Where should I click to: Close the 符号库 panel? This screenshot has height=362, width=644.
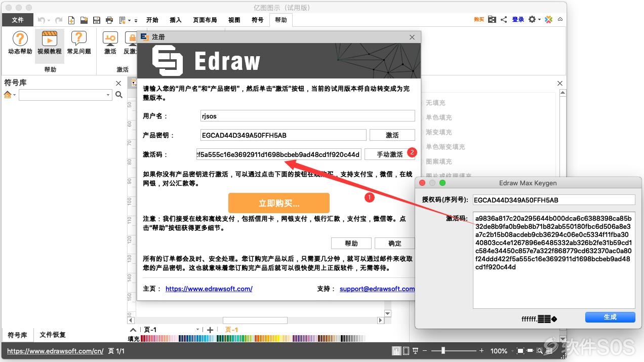tap(118, 83)
